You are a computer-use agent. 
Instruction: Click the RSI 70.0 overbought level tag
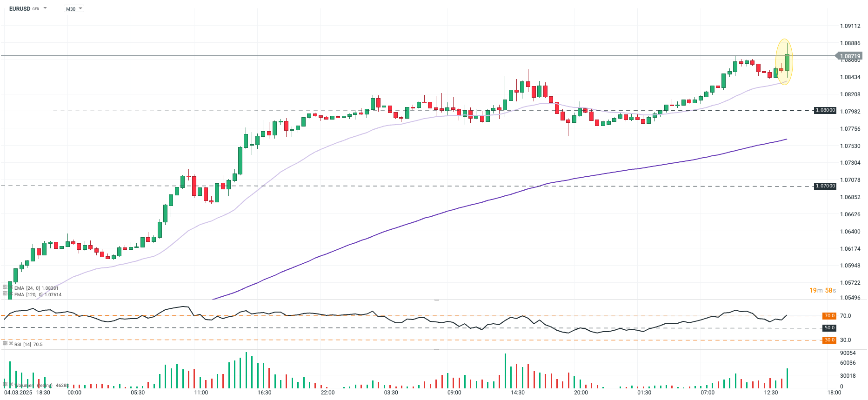(x=829, y=316)
